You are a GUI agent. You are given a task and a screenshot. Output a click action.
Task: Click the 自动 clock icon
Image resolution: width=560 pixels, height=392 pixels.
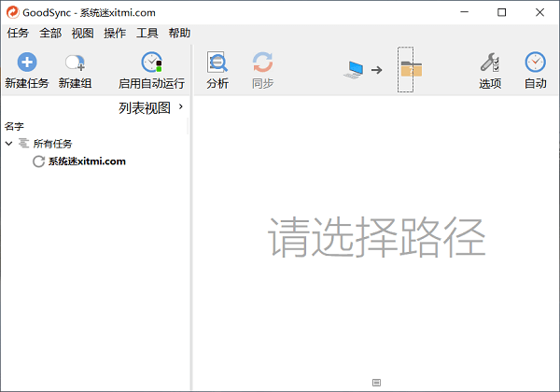coord(536,63)
